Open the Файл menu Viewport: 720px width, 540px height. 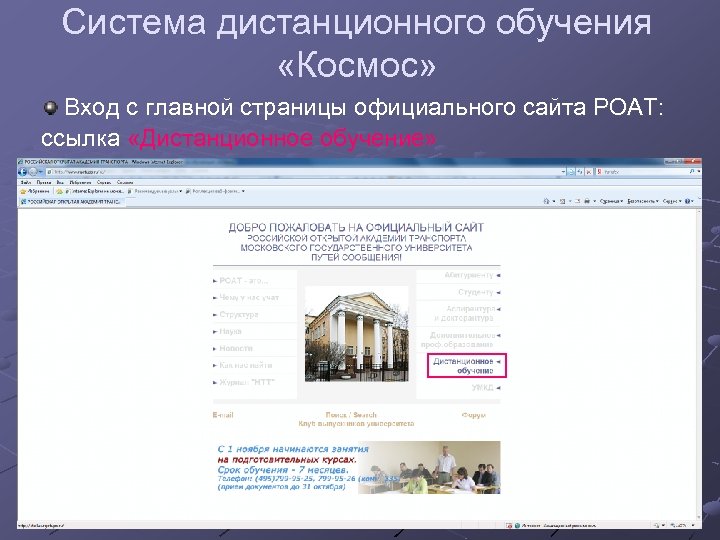[x=26, y=182]
